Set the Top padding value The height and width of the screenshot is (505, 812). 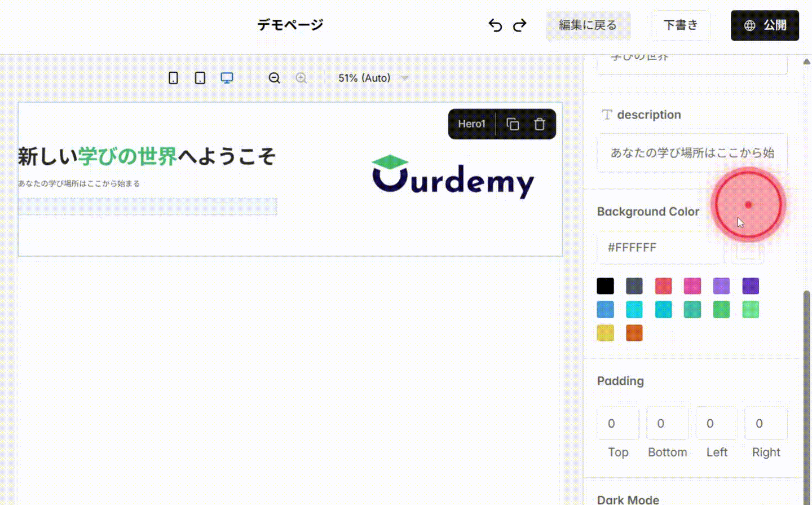pyautogui.click(x=617, y=423)
